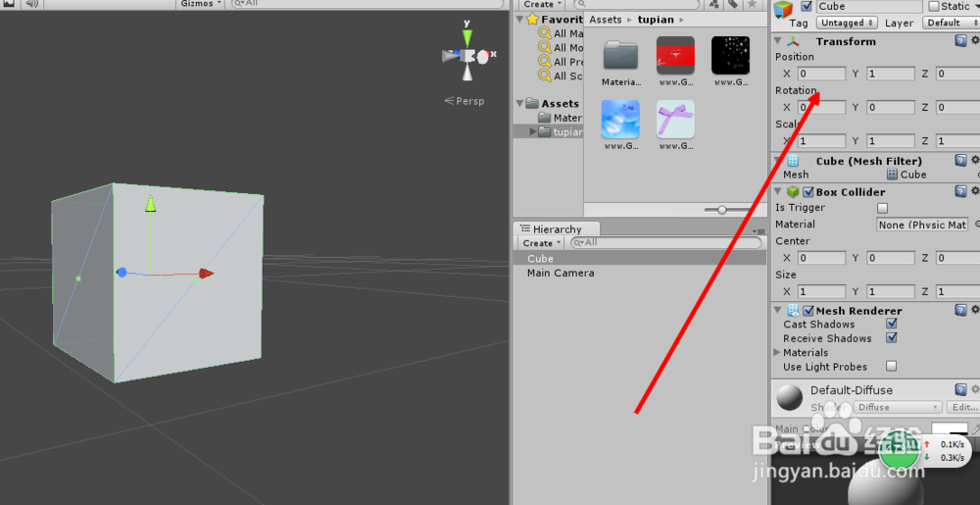Click tupian in the Project breadcrumb

coord(656,20)
